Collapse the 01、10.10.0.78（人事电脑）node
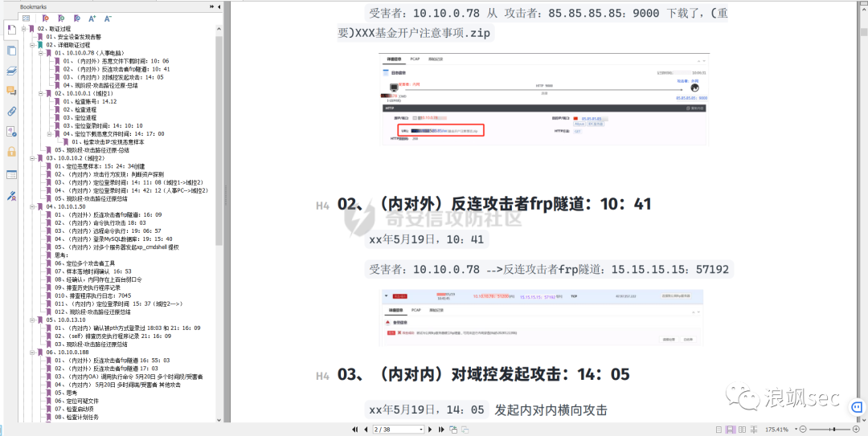Viewport: 868px width, 436px height. click(41, 53)
